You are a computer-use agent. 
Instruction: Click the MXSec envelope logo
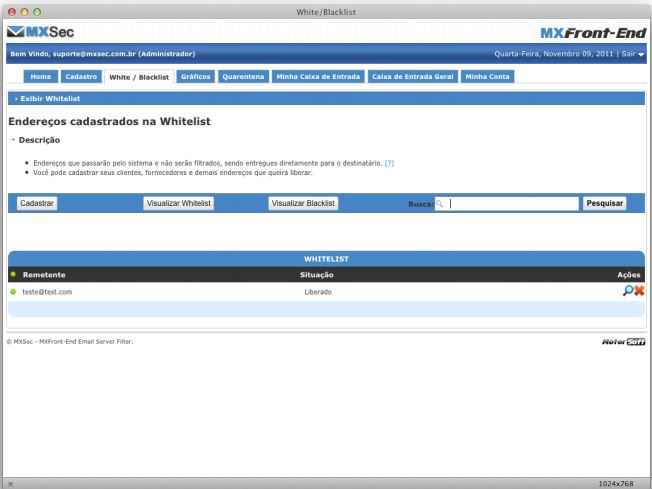click(x=41, y=32)
